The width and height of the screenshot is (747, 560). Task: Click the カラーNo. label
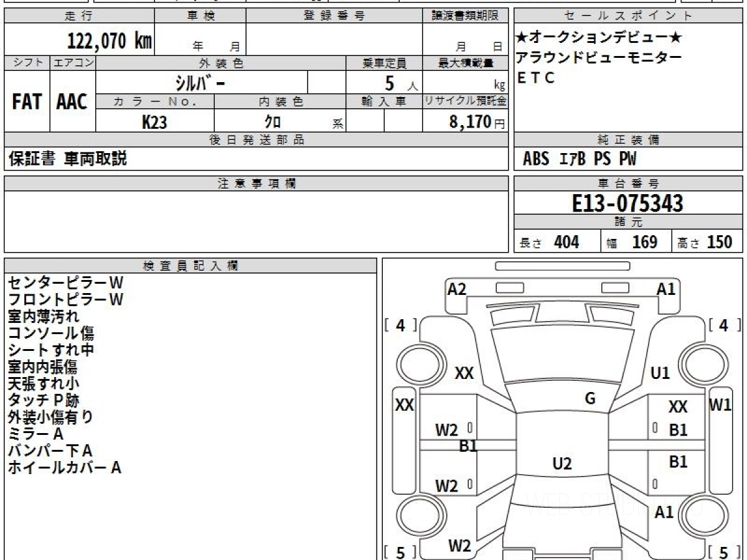point(155,101)
